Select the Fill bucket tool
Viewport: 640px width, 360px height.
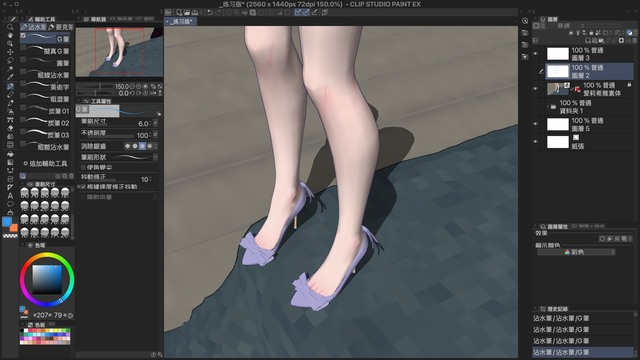pos(10,154)
